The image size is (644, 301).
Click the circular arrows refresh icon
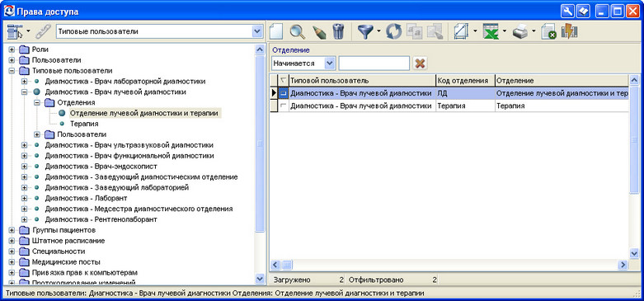pos(393,31)
